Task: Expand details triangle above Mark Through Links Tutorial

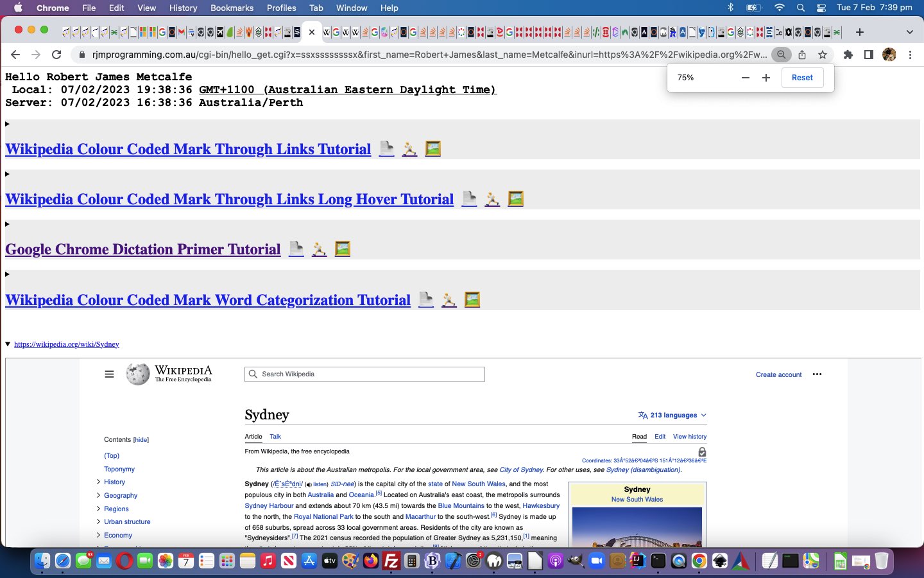Action: (x=8, y=124)
